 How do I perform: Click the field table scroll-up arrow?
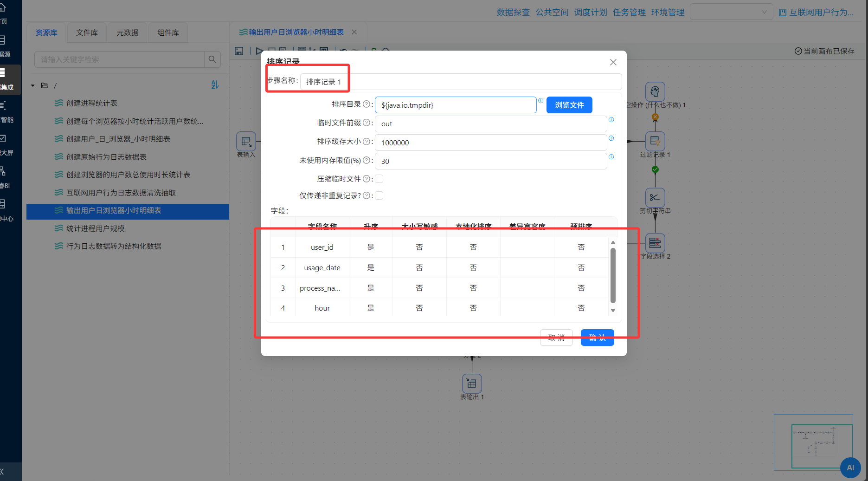(x=613, y=243)
